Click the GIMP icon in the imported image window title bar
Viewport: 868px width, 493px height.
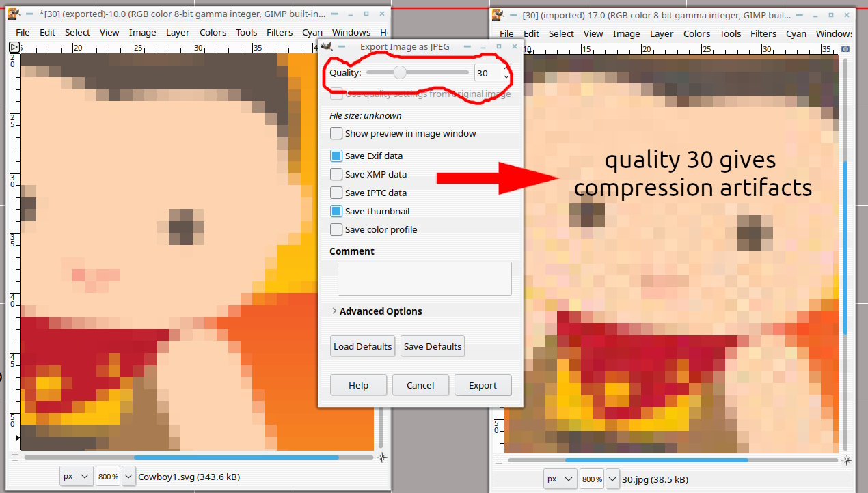coord(498,15)
